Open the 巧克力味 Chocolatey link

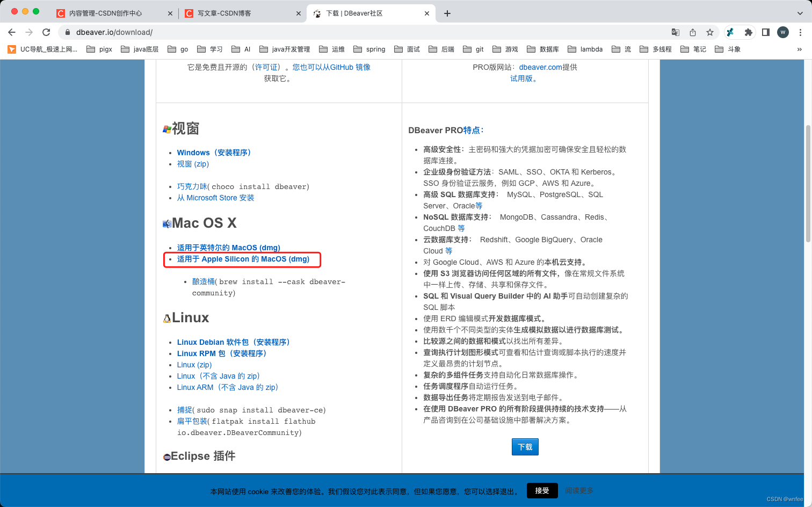click(192, 186)
